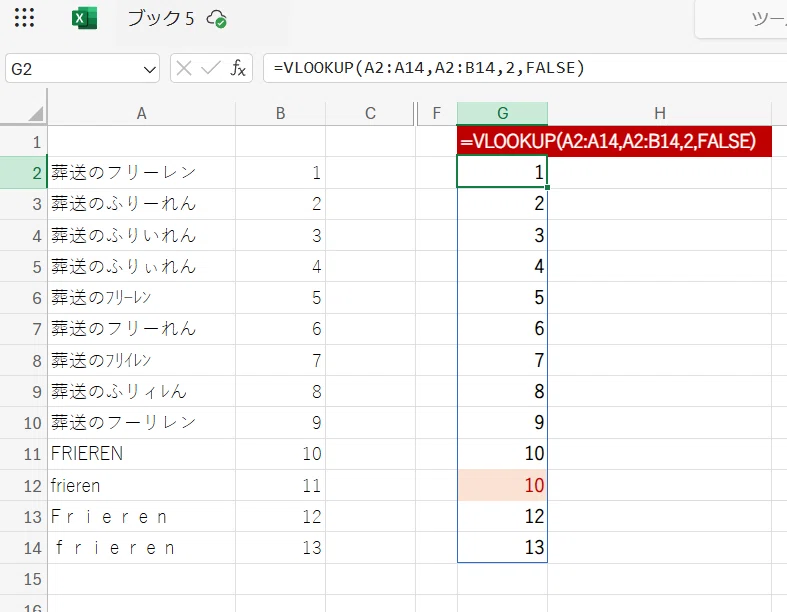The height and width of the screenshot is (612, 787).
Task: Click the cancel X formula icon
Action: 184,68
